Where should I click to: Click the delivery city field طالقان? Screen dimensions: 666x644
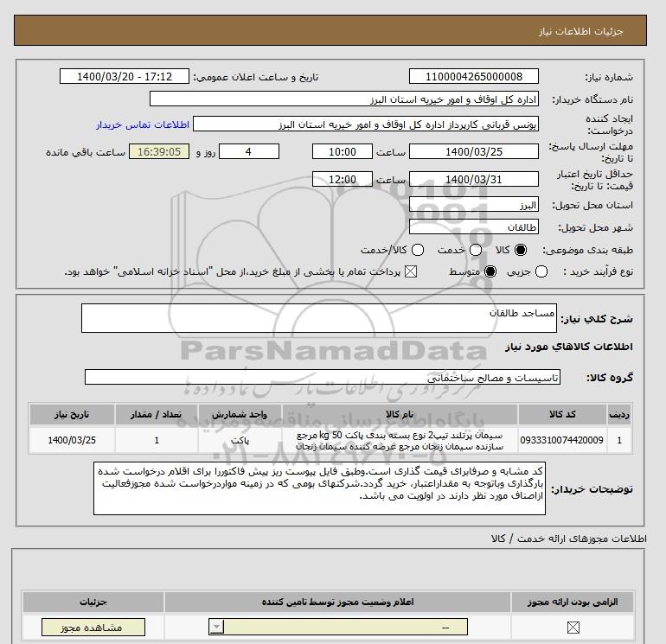[x=474, y=227]
